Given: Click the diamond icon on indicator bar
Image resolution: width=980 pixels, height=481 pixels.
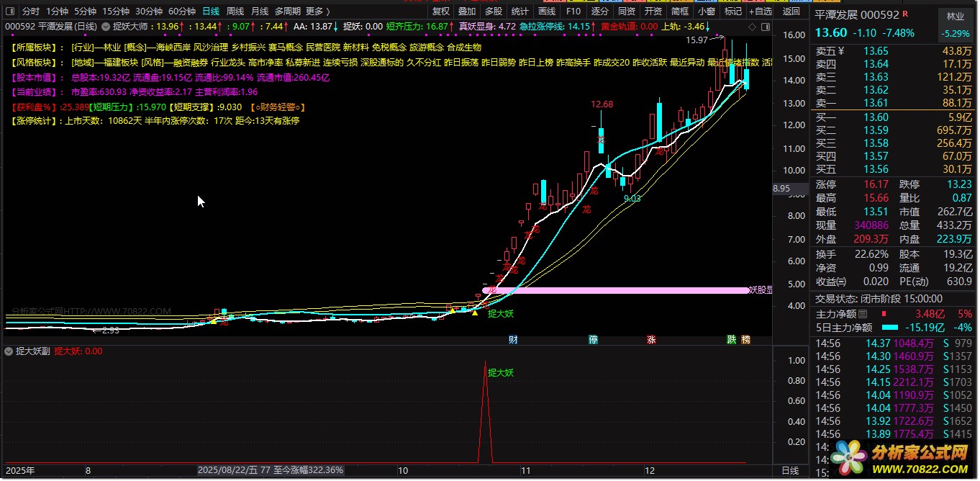Looking at the screenshot, I should (x=752, y=26).
